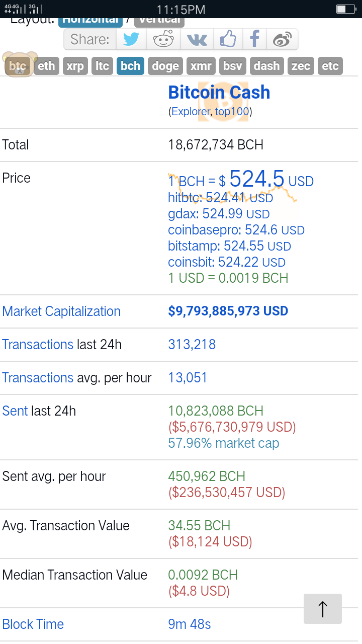Tap the battery indicator in status bar
362x644 pixels.
pyautogui.click(x=346, y=9)
